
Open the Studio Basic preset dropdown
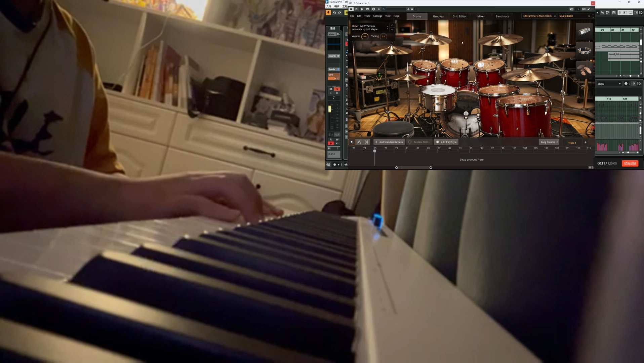point(574,16)
